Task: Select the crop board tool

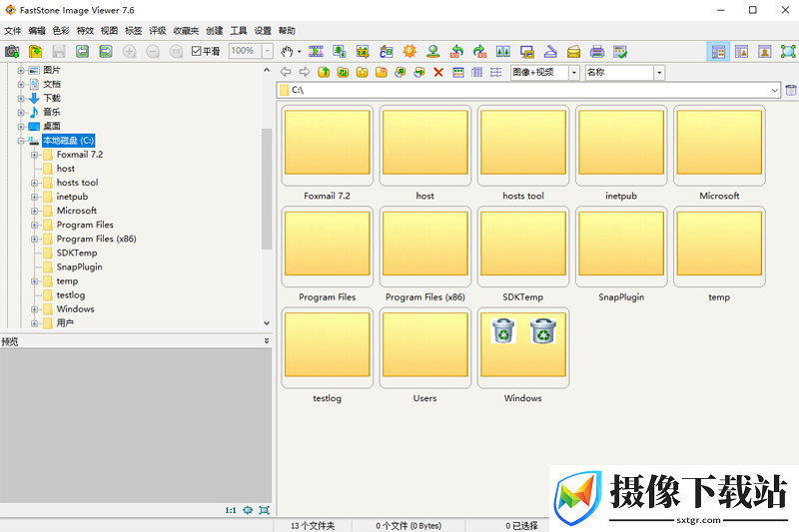Action: pos(363,52)
